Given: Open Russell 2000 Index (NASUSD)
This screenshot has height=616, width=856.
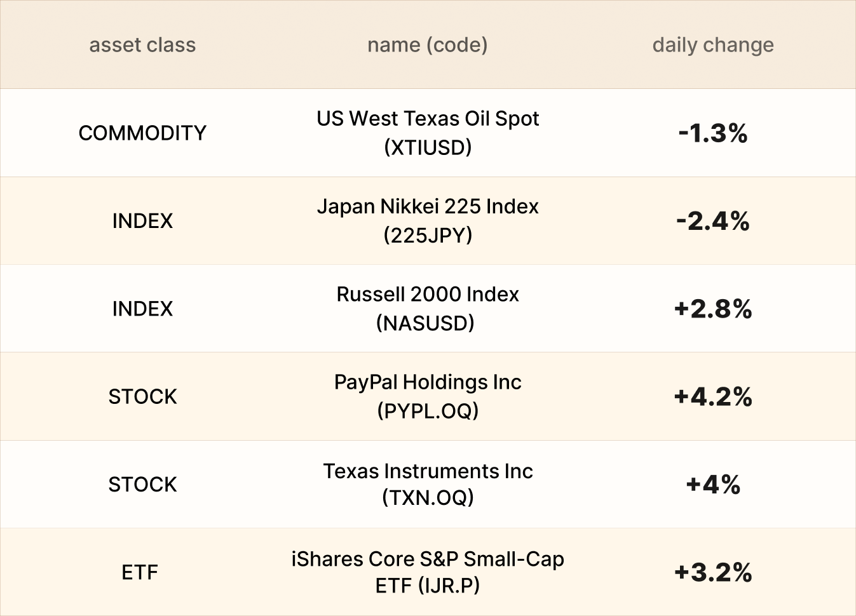Looking at the screenshot, I should [x=427, y=309].
